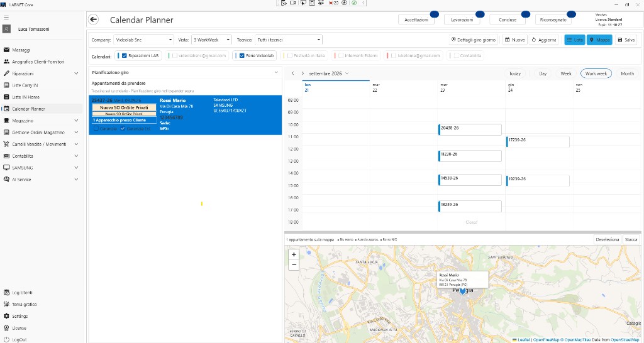
Task: Open License entry in sidebar
Action: tap(19, 328)
